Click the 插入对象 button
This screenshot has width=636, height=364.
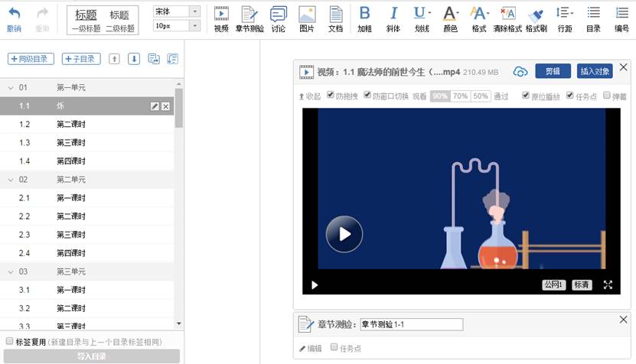pos(595,71)
